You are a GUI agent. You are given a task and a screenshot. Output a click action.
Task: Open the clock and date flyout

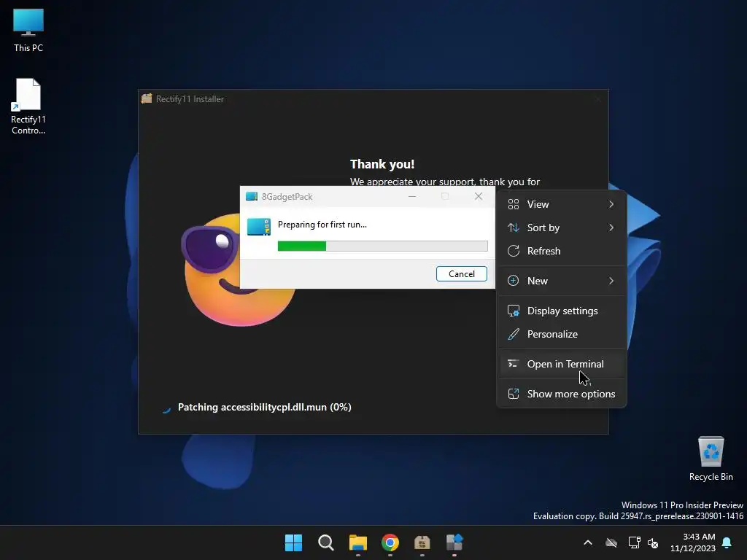coord(693,542)
